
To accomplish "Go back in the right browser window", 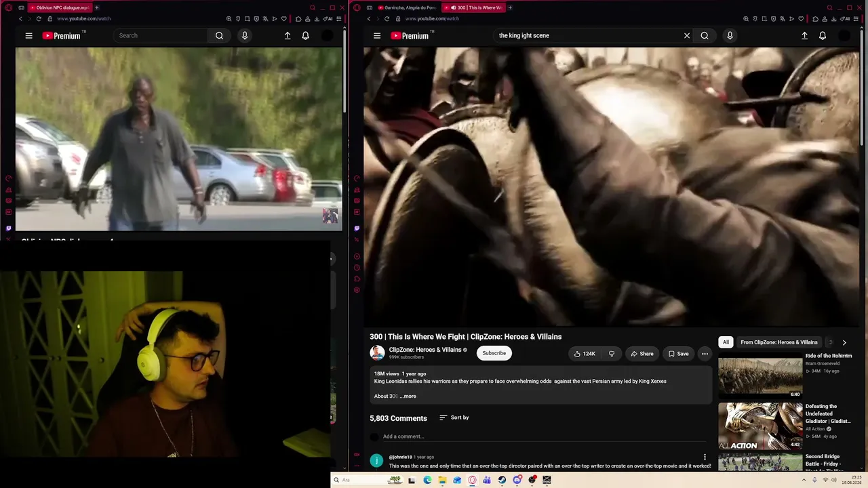I will [369, 19].
